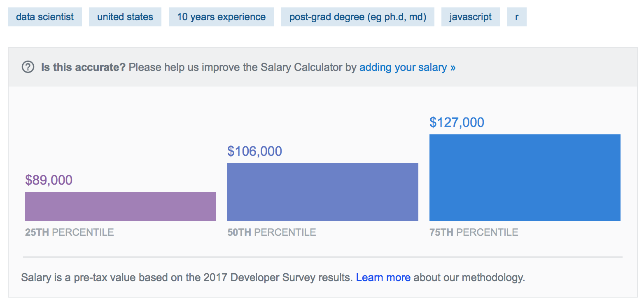The width and height of the screenshot is (644, 305).
Task: Click the r language tag
Action: point(517,17)
